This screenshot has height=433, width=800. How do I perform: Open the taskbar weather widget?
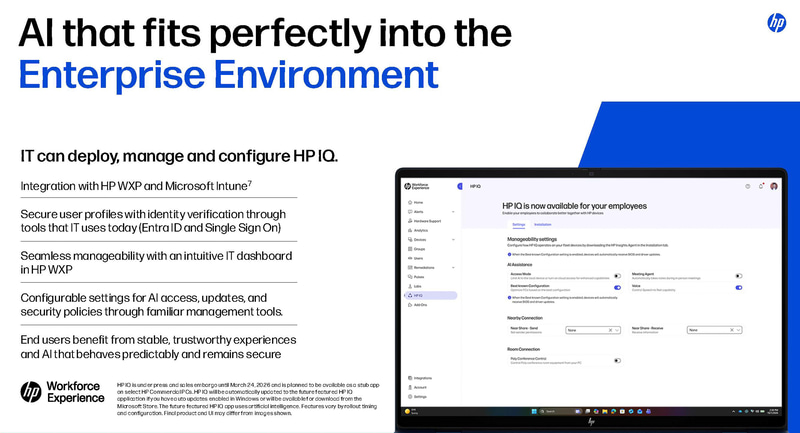411,411
